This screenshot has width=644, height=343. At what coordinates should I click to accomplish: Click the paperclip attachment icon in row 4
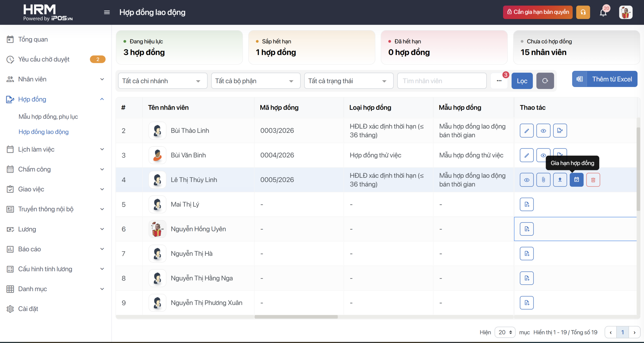click(543, 180)
